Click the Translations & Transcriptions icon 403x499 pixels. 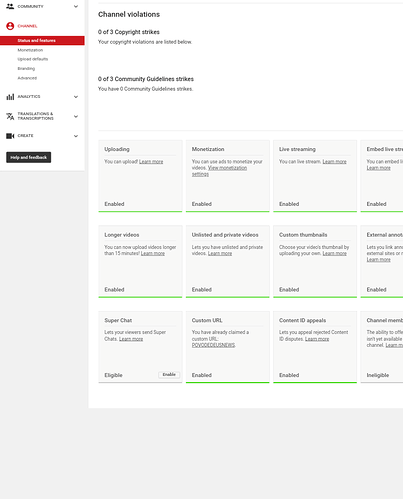10,116
